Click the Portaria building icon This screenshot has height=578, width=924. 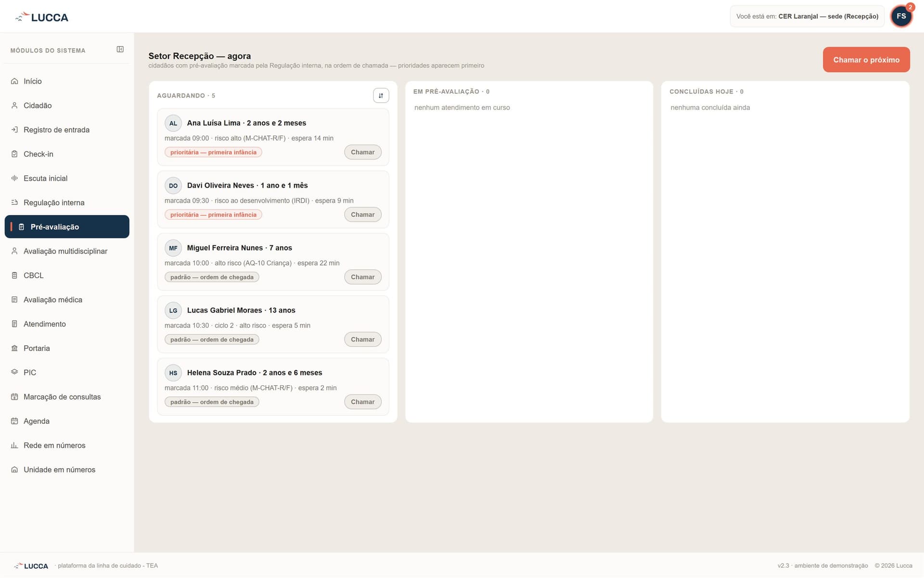pyautogui.click(x=14, y=348)
